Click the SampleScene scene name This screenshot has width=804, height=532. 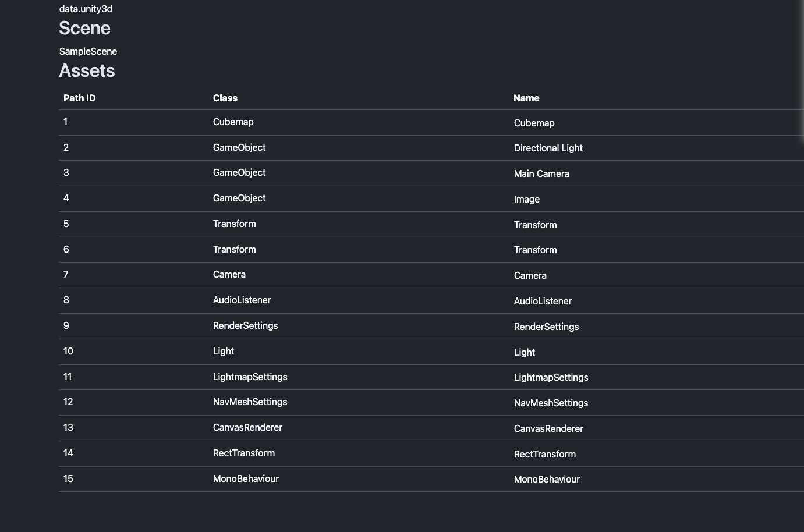tap(88, 51)
